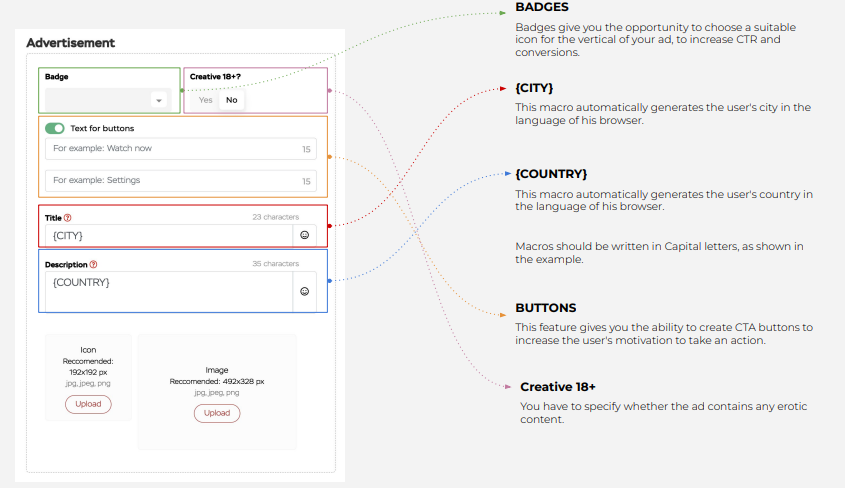Click the Description help question mark icon
Screen dimensions: 845x488
pyautogui.click(x=93, y=264)
